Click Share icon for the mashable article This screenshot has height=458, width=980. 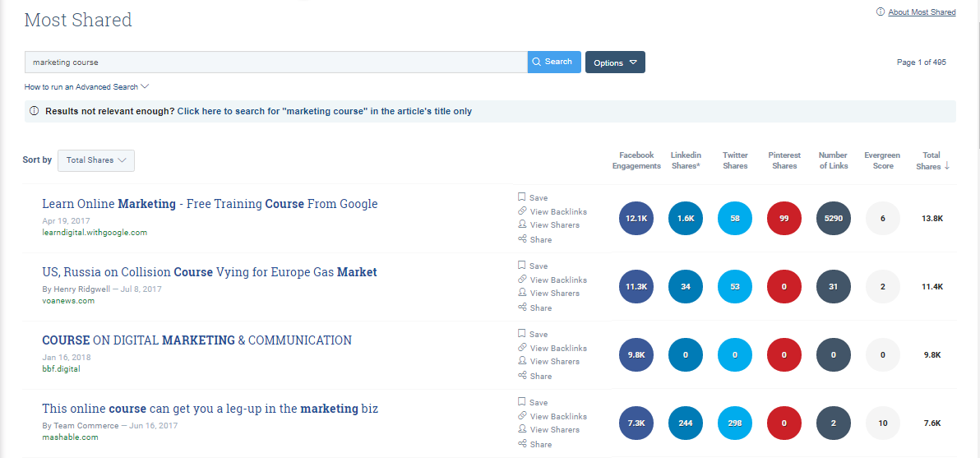[522, 444]
